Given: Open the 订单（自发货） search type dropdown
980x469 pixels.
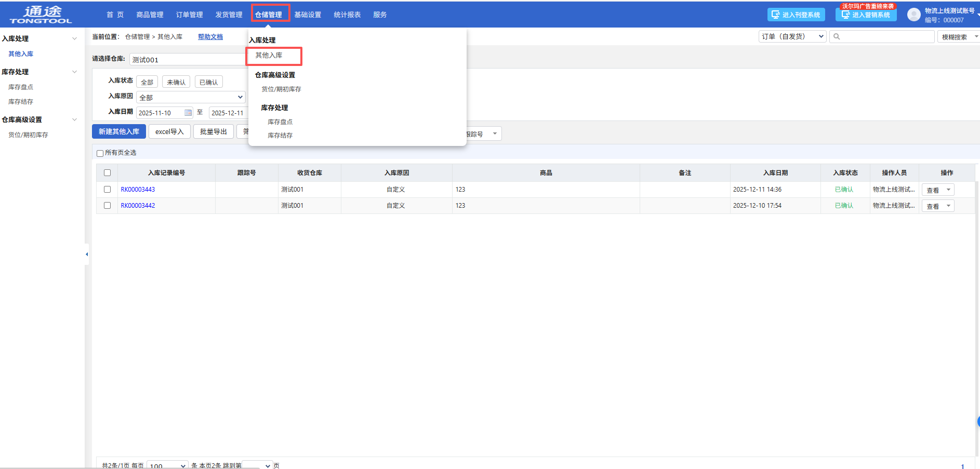Looking at the screenshot, I should pos(792,37).
